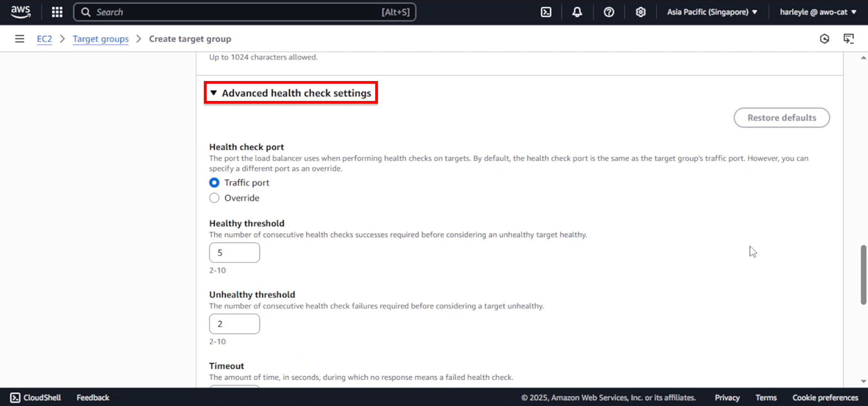Viewport: 868px width, 406px height.
Task: Click the Healthy threshold input field
Action: click(235, 253)
